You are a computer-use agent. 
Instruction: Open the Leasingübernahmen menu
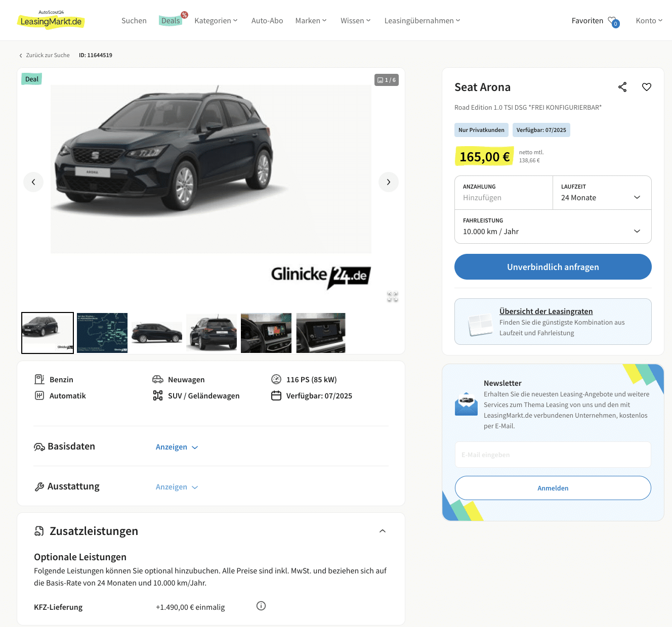[423, 21]
